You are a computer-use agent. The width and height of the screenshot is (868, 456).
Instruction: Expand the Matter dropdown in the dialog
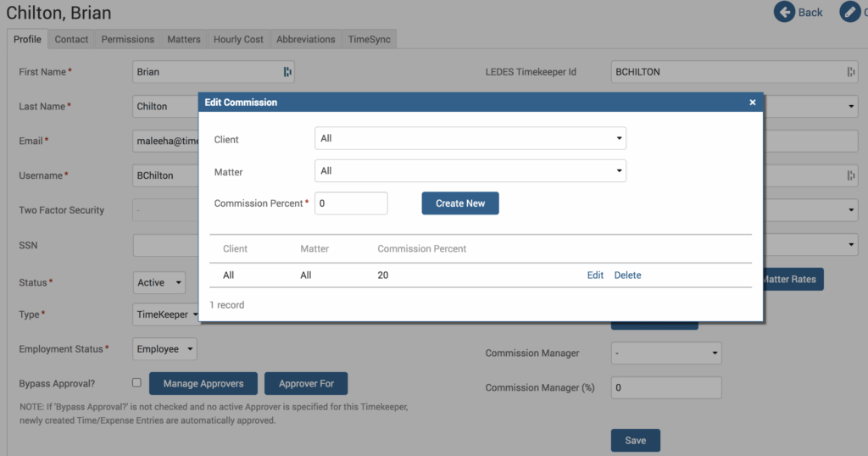tap(470, 171)
